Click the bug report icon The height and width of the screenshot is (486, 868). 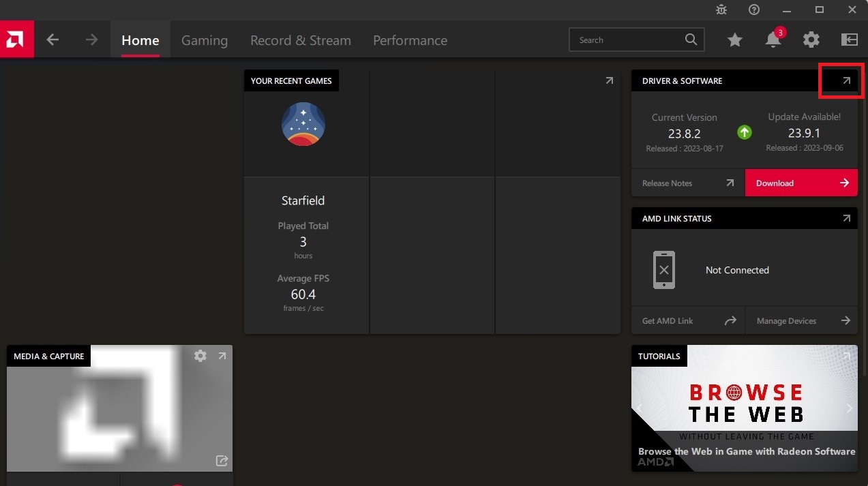coord(721,10)
